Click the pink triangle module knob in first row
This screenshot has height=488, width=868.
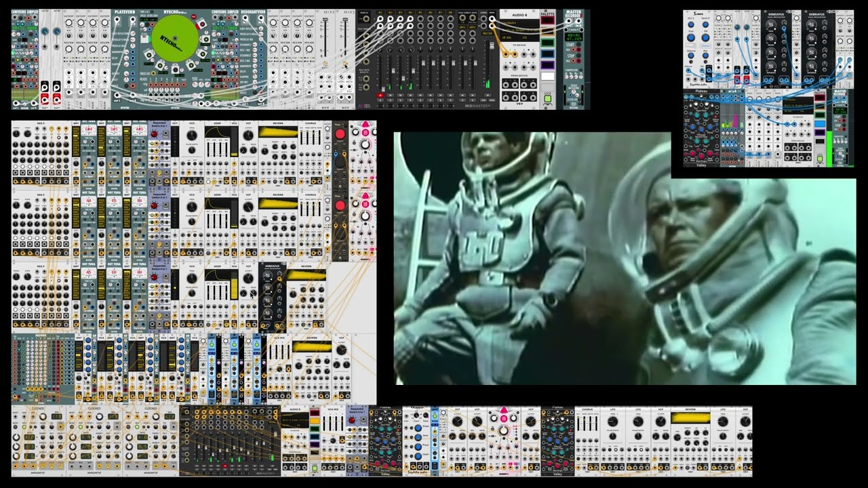click(365, 144)
